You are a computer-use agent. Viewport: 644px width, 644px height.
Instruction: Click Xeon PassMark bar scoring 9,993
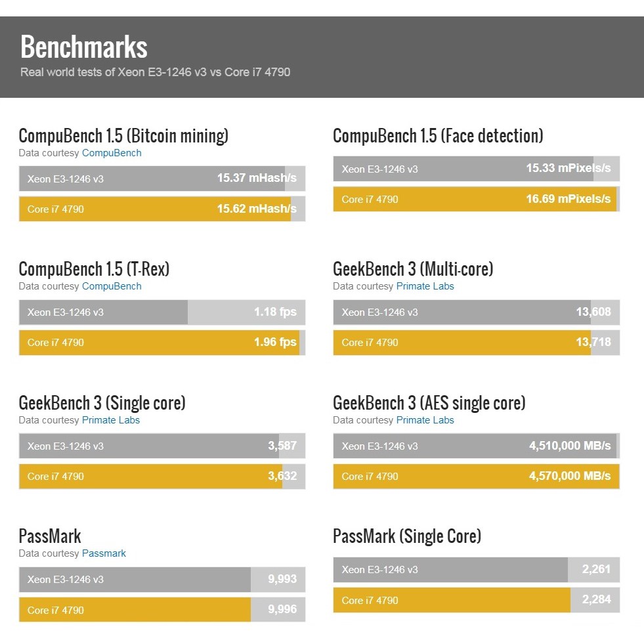pos(161,580)
